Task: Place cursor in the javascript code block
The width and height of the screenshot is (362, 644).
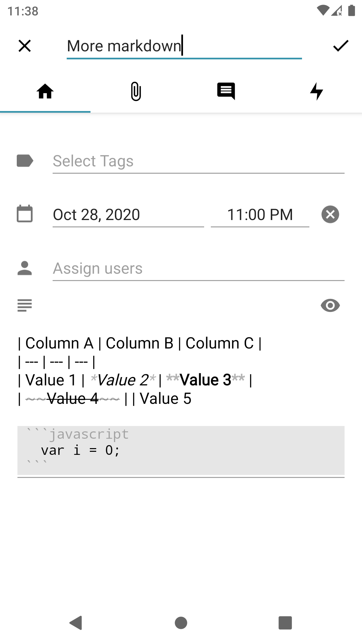Action: point(181,450)
